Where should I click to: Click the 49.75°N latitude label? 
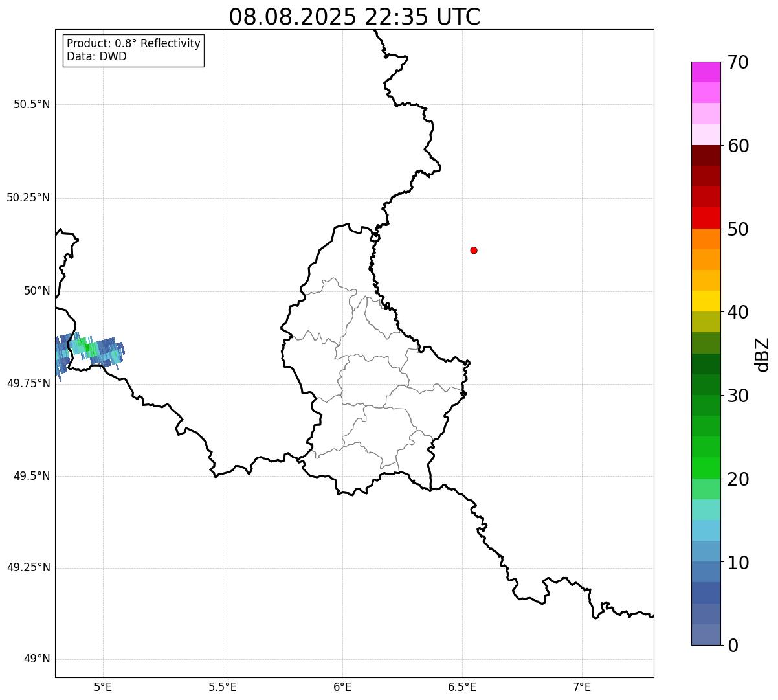click(x=28, y=383)
